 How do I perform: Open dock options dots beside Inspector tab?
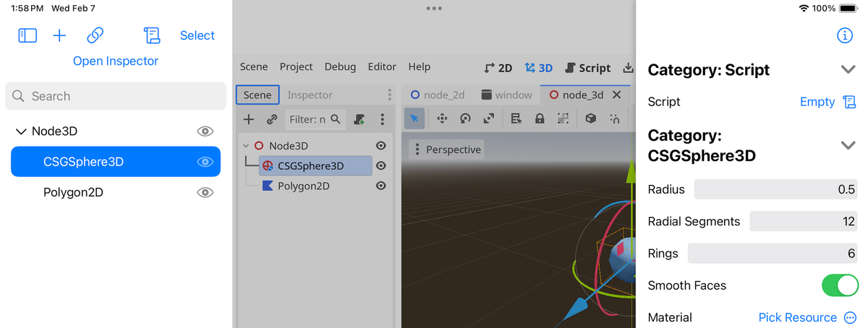point(389,95)
